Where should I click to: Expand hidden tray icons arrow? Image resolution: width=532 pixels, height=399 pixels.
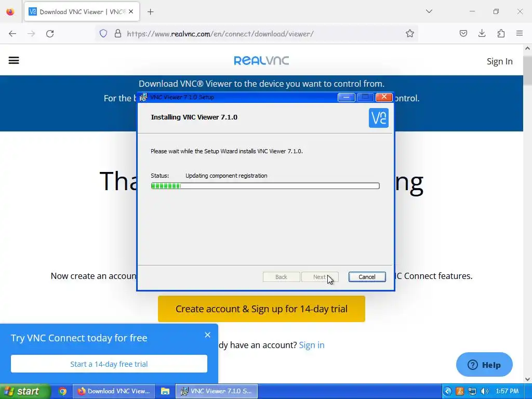[448, 391]
